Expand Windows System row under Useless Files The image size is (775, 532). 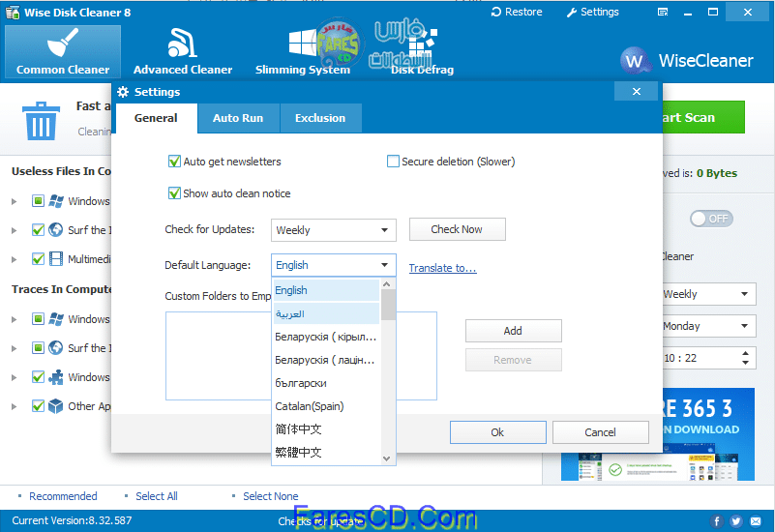tap(15, 201)
